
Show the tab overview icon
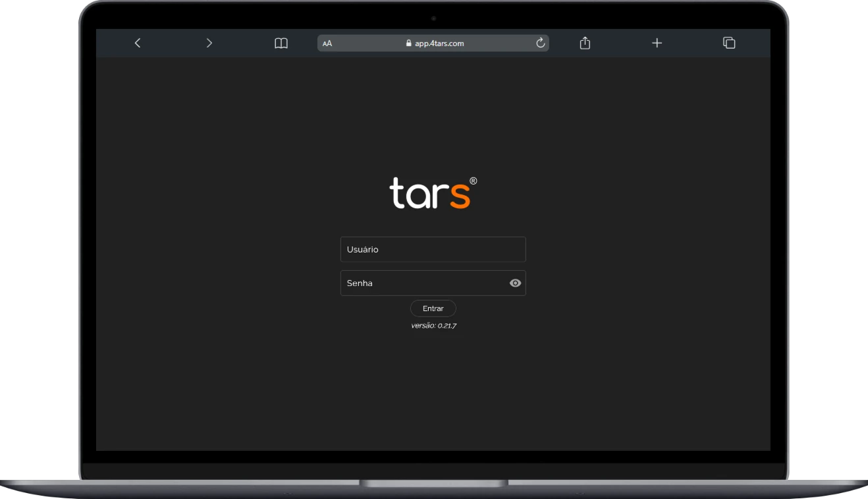(x=729, y=43)
